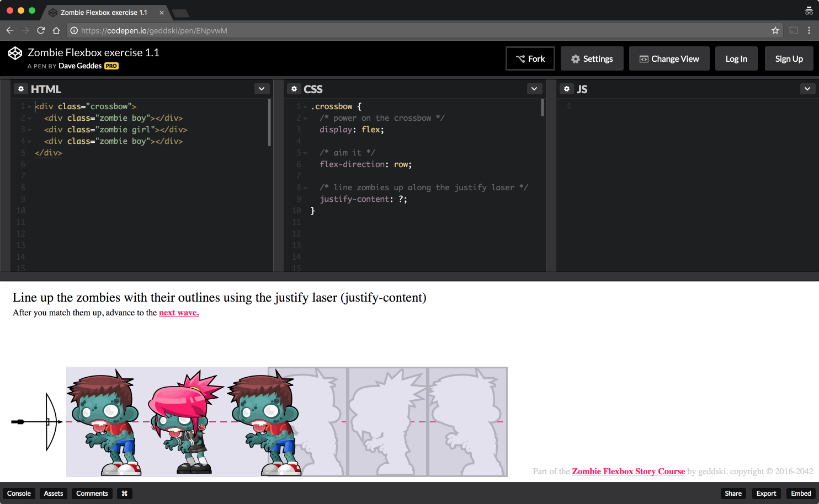Bookmark this page with the star
Screen dimensions: 819x504
775,30
